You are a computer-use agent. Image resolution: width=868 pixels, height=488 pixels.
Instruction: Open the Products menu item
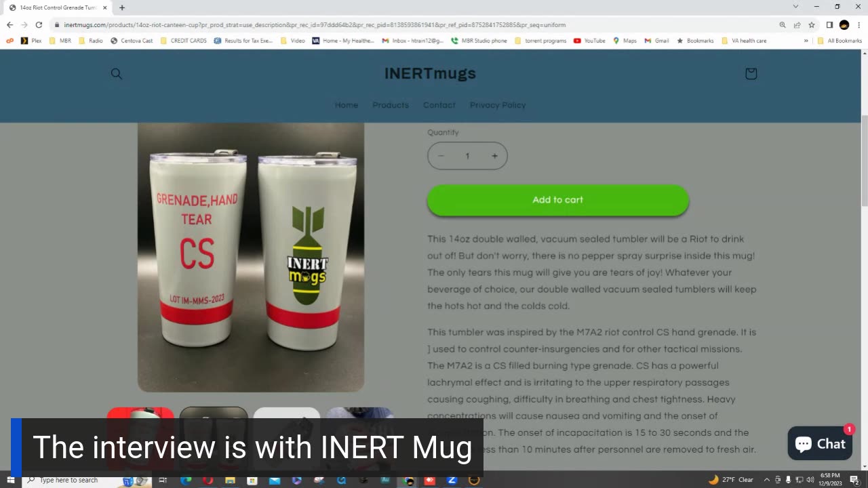click(x=391, y=105)
